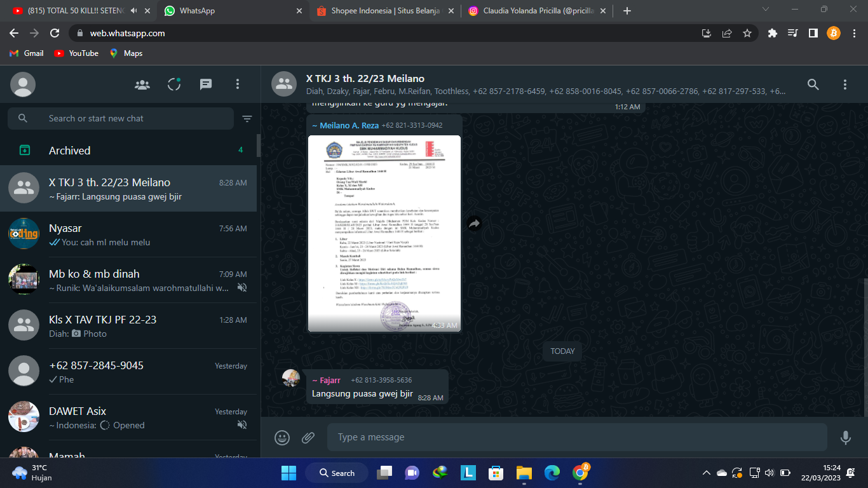Click the taskbar Search box

(337, 473)
